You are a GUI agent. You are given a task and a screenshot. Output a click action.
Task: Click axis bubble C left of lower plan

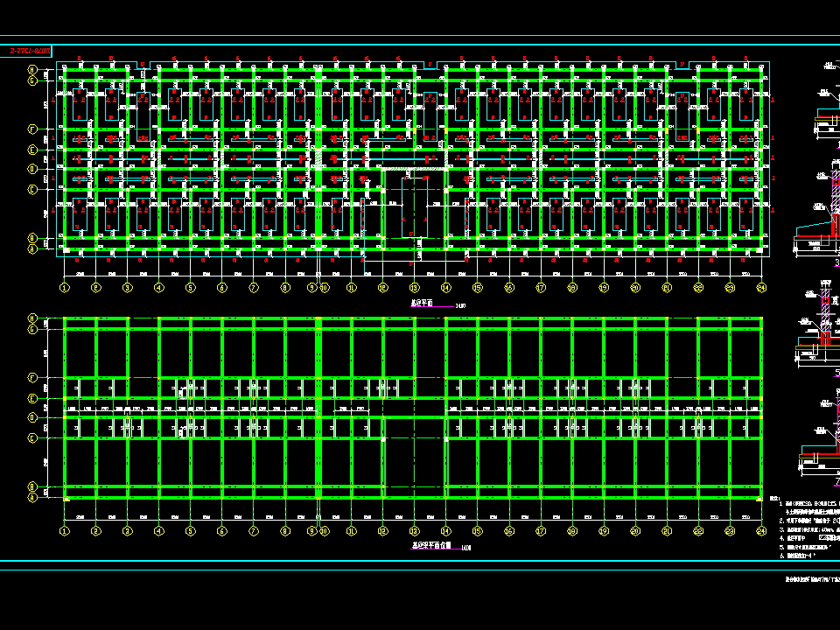(x=32, y=437)
